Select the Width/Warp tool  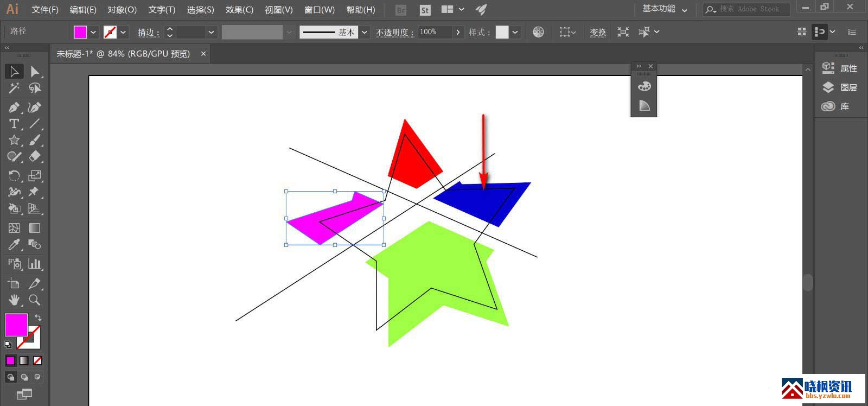click(x=14, y=192)
